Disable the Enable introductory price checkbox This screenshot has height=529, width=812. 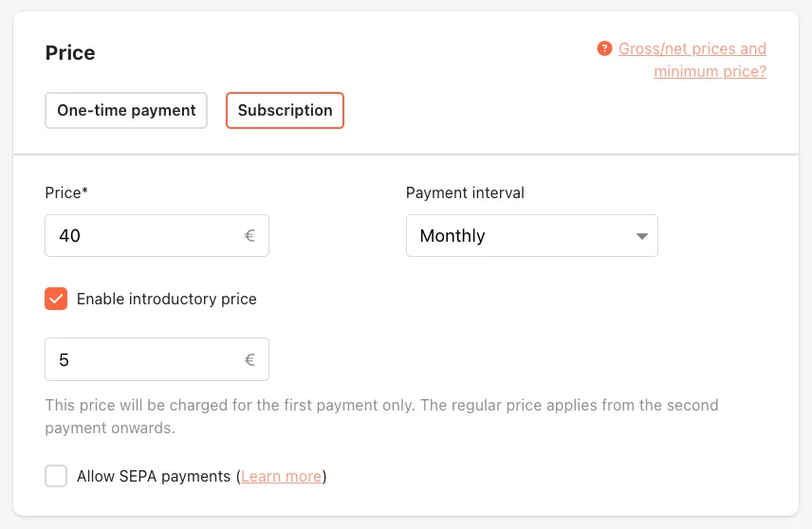[x=56, y=299]
